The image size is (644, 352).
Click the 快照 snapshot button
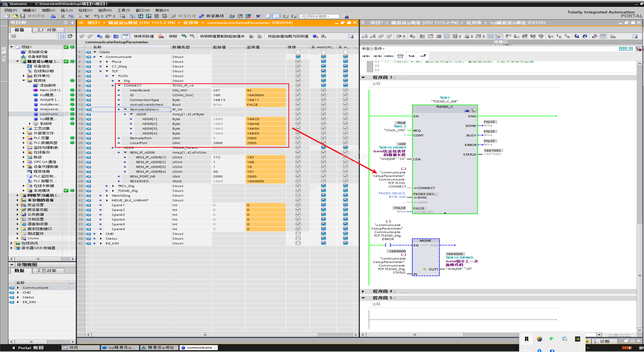tap(173, 36)
